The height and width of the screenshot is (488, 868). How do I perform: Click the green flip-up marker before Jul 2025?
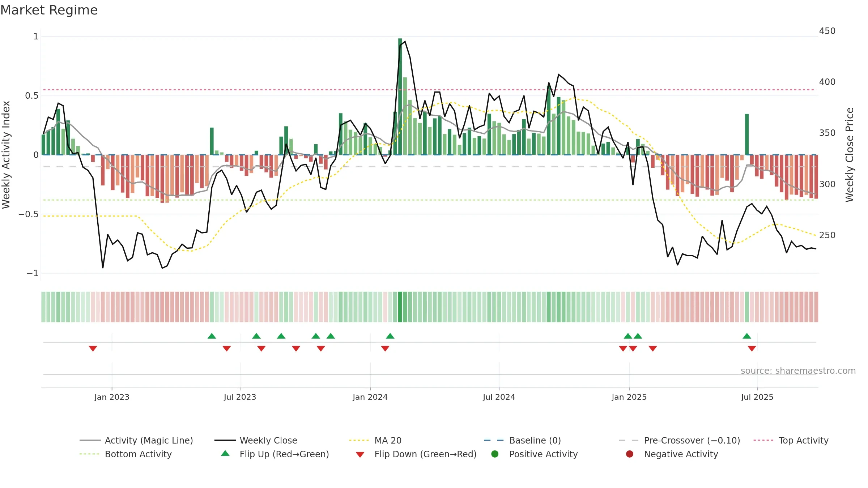click(747, 336)
